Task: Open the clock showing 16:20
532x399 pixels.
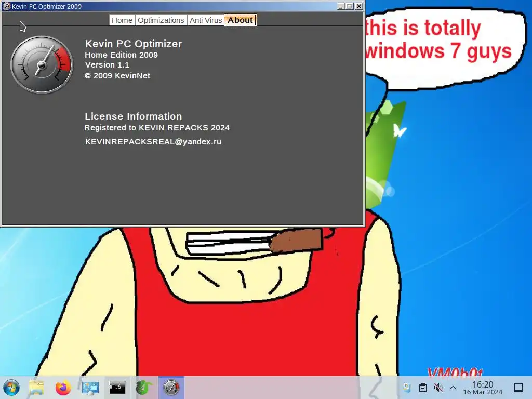Action: coord(483,388)
